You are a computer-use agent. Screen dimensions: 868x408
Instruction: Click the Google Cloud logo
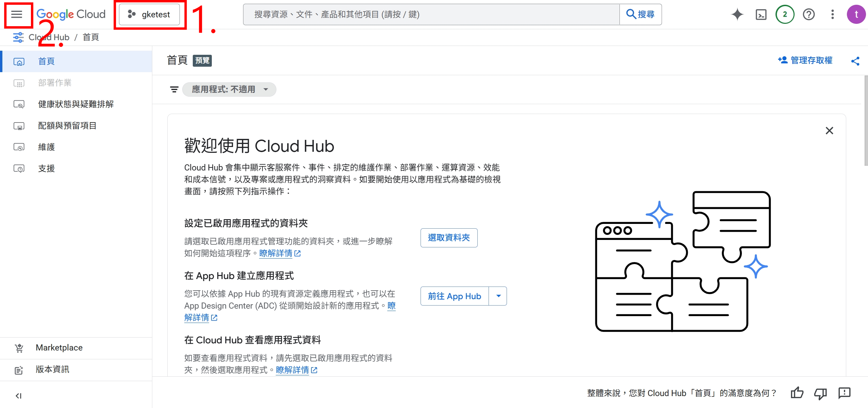click(x=71, y=14)
